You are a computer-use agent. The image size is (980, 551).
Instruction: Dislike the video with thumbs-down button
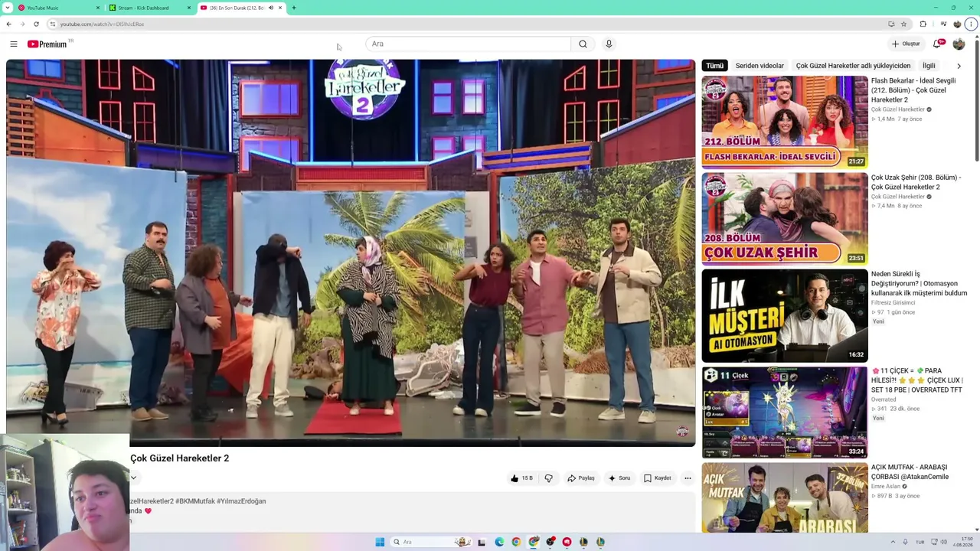(x=548, y=478)
